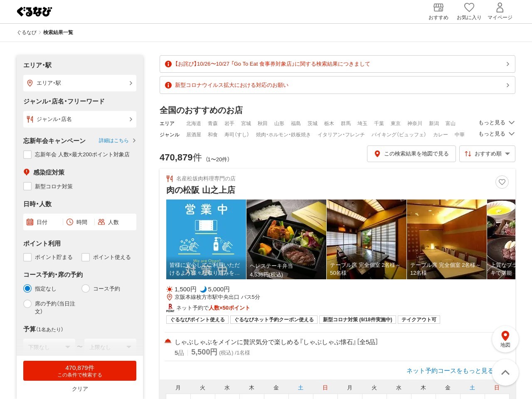The height and width of the screenshot is (399, 532).
Task: Select 席の予約(当日注文) radio button
Action: pos(27,304)
